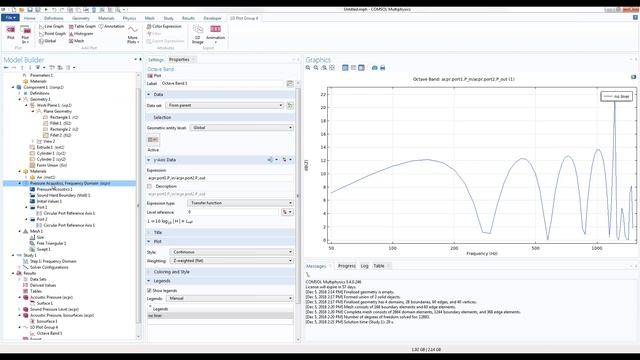640x360 pixels.
Task: Select Free Triangular 1 node
Action: pyautogui.click(x=48, y=243)
